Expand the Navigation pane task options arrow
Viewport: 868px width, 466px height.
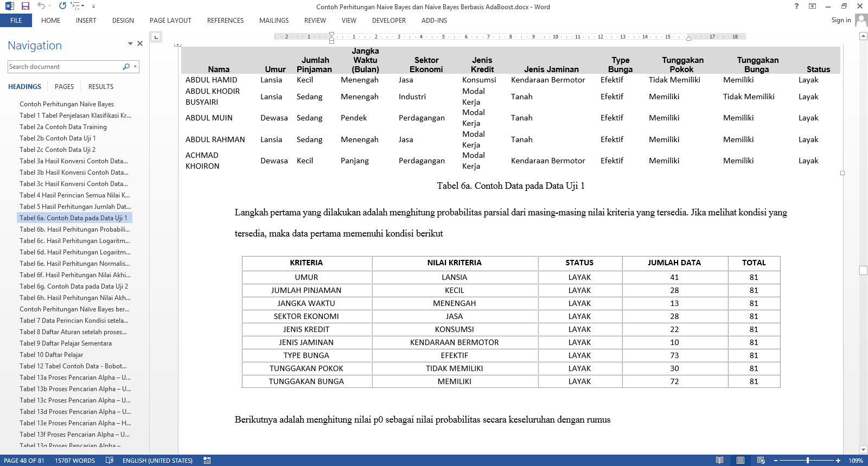130,43
